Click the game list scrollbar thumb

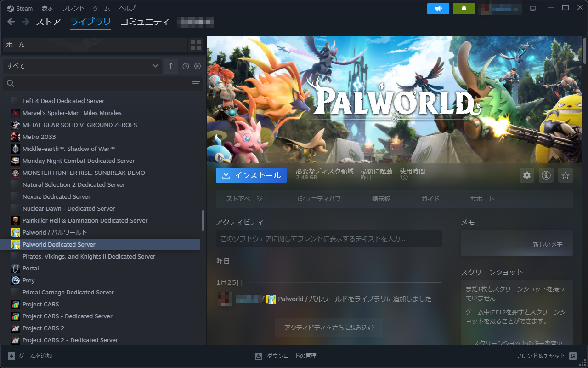[x=203, y=221]
